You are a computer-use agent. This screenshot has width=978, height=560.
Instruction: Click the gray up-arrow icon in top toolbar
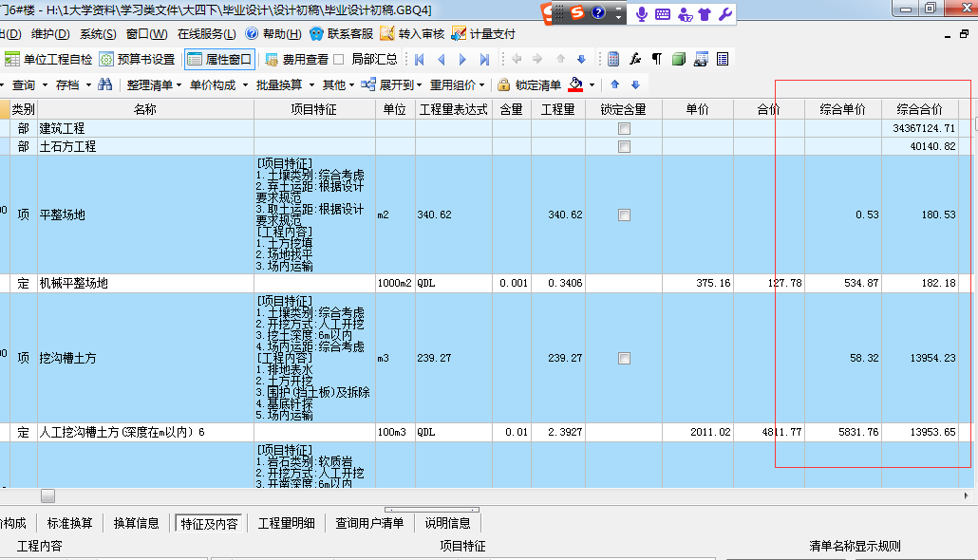(560, 59)
